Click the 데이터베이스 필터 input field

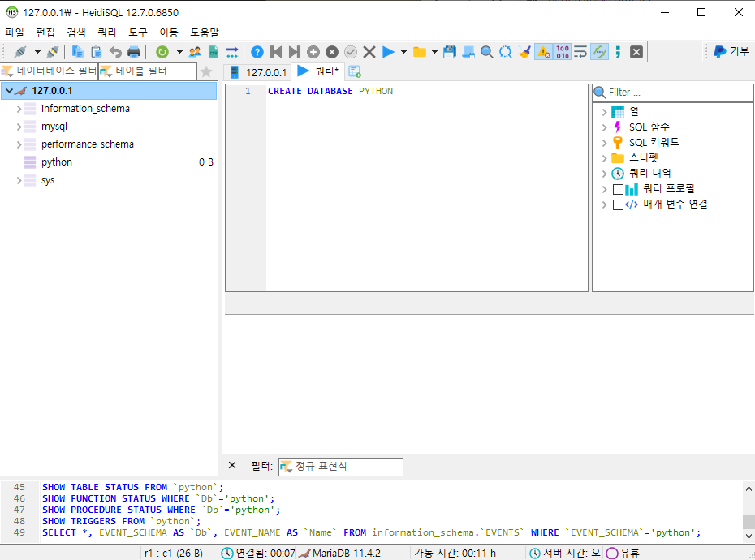(x=49, y=71)
